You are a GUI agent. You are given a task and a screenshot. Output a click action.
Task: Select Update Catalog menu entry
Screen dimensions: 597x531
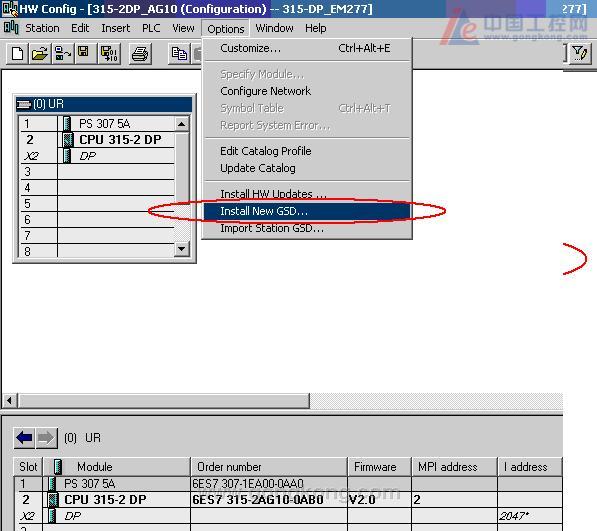click(307, 168)
